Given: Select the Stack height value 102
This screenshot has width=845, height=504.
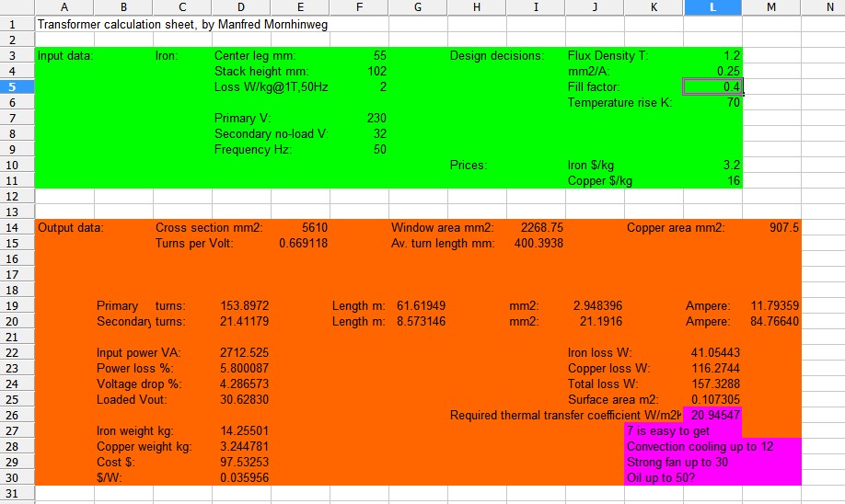Looking at the screenshot, I should pos(376,71).
